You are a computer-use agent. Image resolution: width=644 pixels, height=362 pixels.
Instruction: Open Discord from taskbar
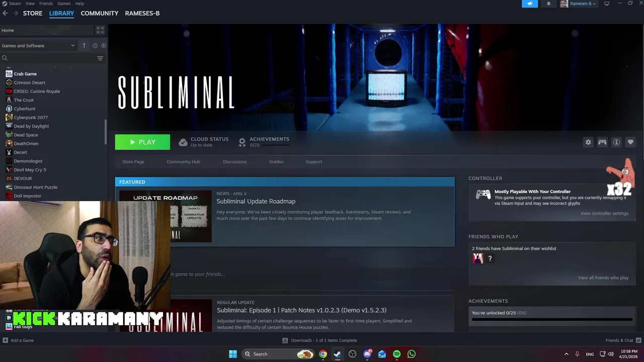click(367, 354)
